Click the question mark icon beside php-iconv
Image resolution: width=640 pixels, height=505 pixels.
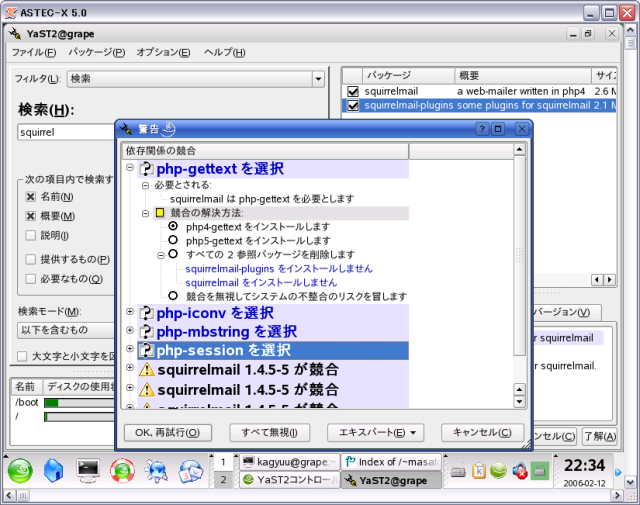click(x=146, y=313)
